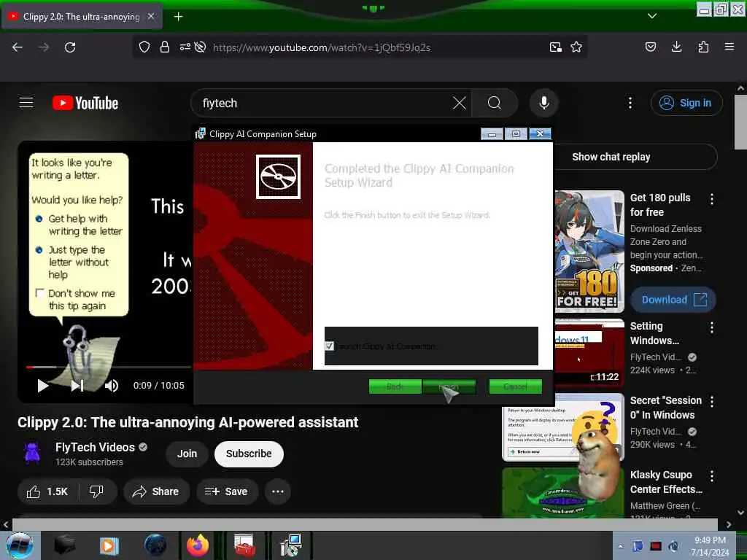Bookmark this page with star icon
This screenshot has width=747, height=560.
point(576,47)
